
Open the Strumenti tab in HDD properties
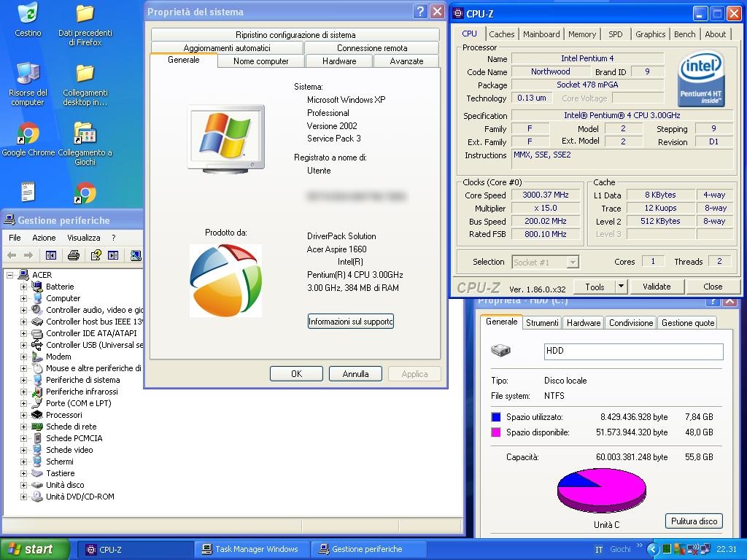tap(542, 323)
